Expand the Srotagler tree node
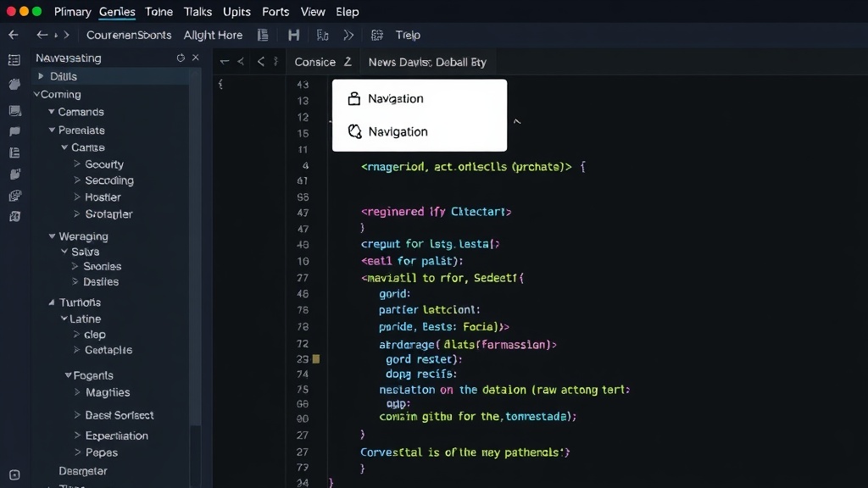Image resolution: width=868 pixels, height=488 pixels. click(77, 213)
